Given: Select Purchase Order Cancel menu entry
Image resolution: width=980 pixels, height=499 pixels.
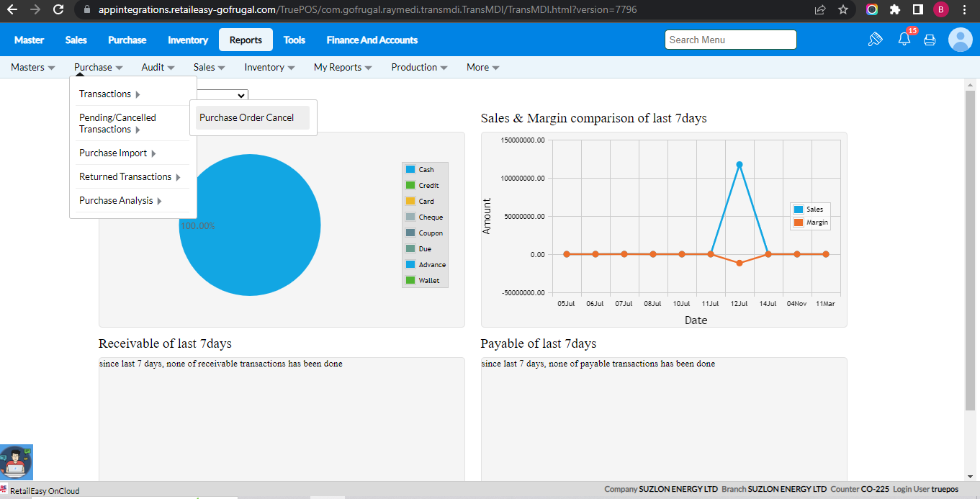Looking at the screenshot, I should coord(247,118).
